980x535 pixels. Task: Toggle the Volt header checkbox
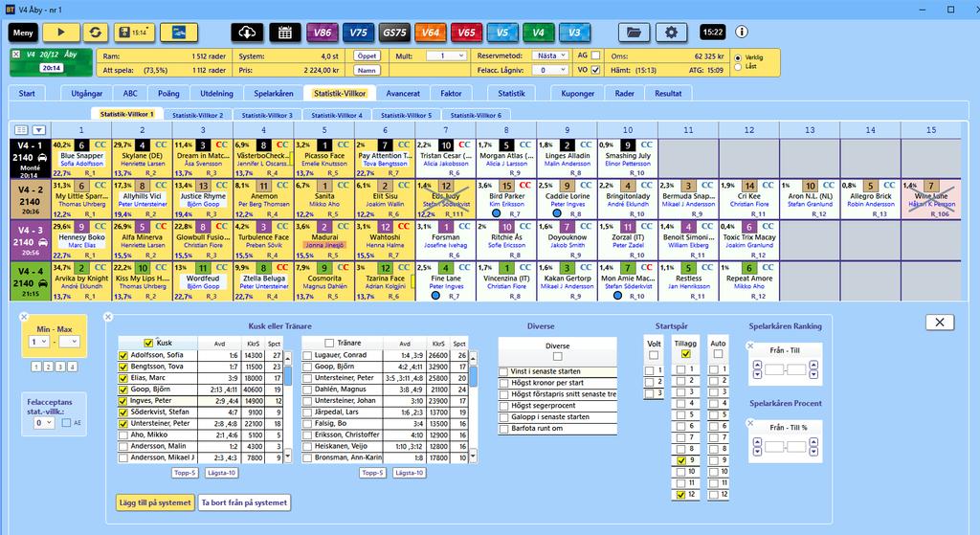tap(654, 356)
